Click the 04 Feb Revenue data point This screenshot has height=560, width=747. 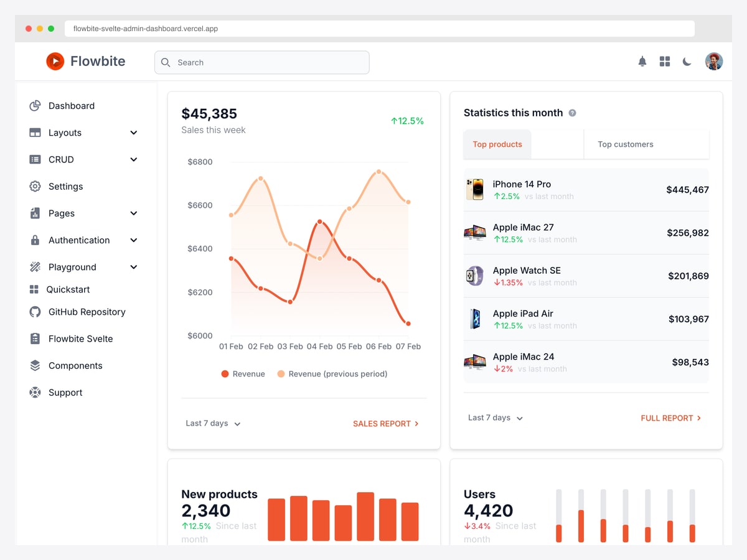pyautogui.click(x=319, y=222)
